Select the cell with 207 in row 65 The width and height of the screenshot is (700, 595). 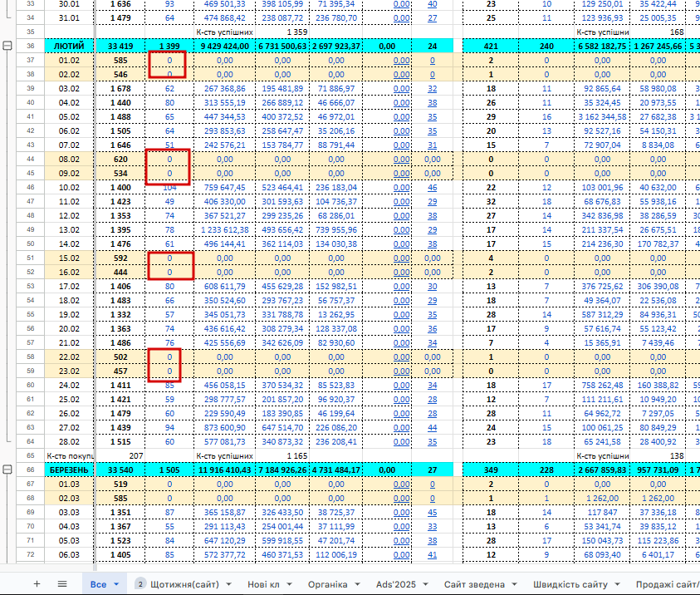pos(120,455)
